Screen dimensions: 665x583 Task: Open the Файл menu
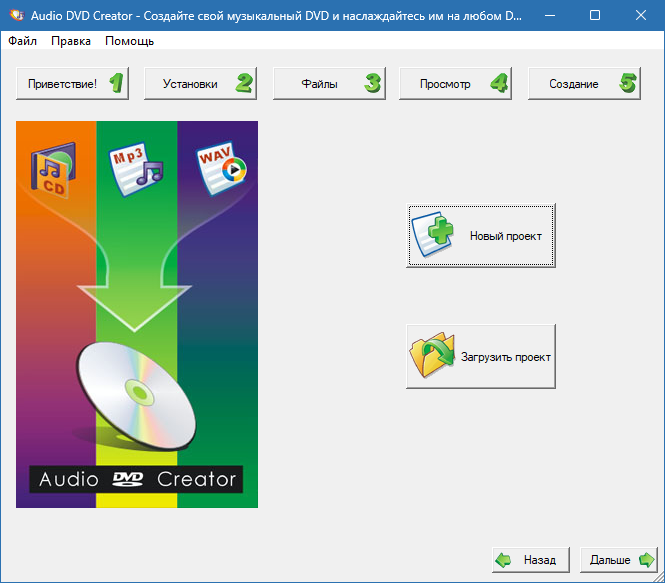tap(22, 41)
